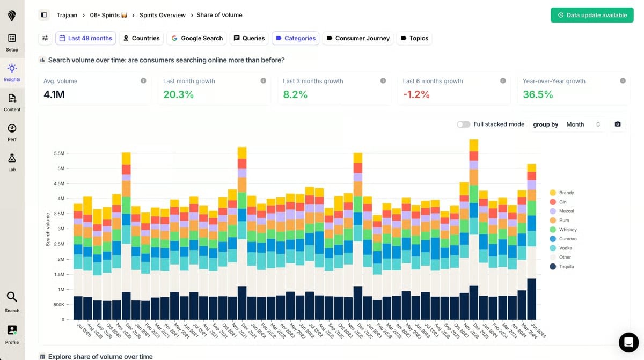Show info for the Avg. volume card

143,81
